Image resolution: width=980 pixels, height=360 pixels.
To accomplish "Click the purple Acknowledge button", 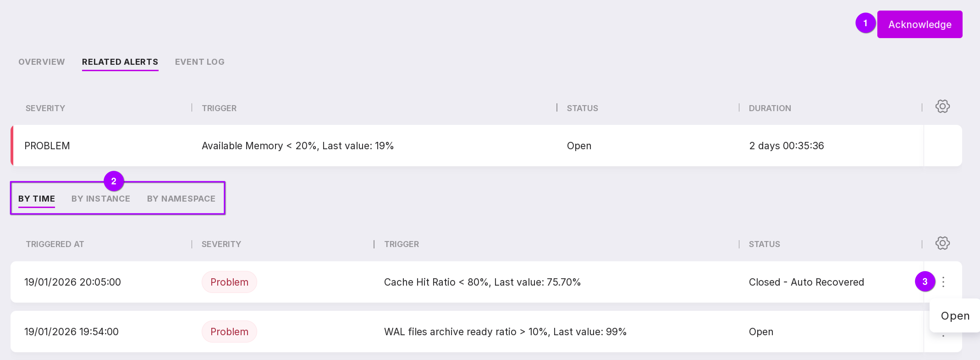I will tap(919, 24).
